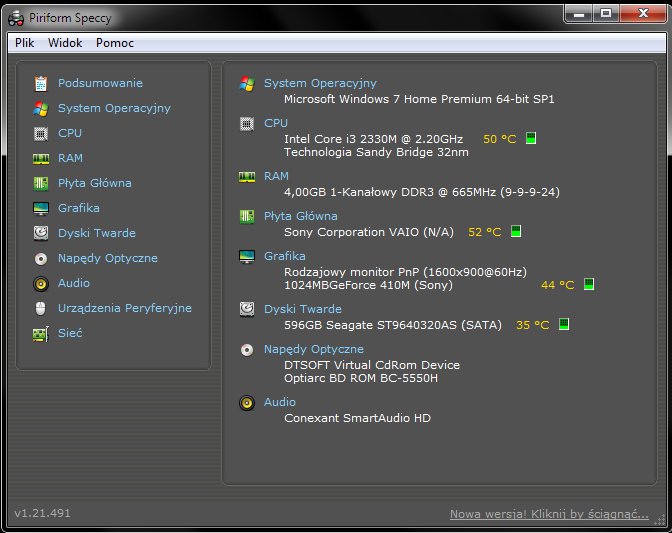Click the Napędy Optyczne disc icon in sidebar
Image resolution: width=672 pixels, height=533 pixels.
point(41,259)
